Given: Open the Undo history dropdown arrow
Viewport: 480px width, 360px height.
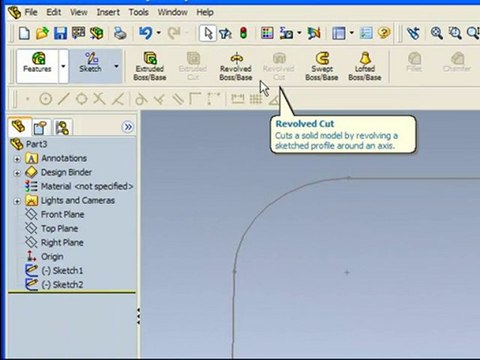Looking at the screenshot, I should [x=159, y=33].
